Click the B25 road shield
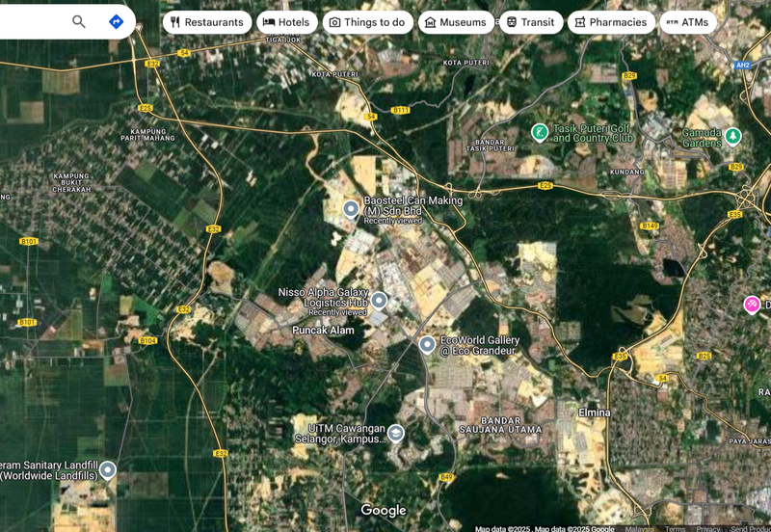Image resolution: width=771 pixels, height=532 pixels. [705, 356]
